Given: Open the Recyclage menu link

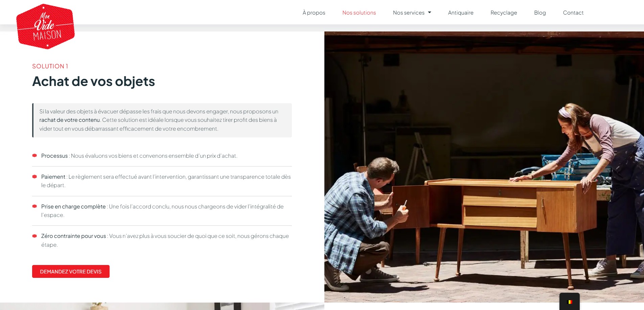Looking at the screenshot, I should click(504, 13).
